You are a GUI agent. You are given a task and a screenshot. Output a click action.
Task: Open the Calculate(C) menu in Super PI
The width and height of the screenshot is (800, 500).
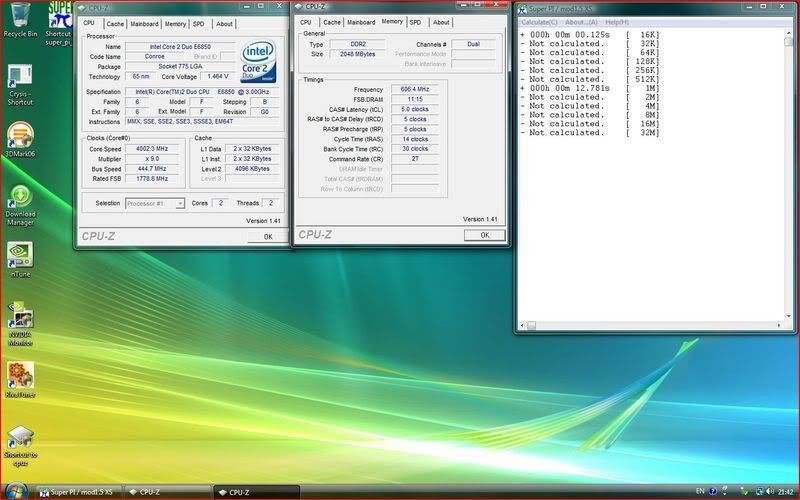pos(539,22)
